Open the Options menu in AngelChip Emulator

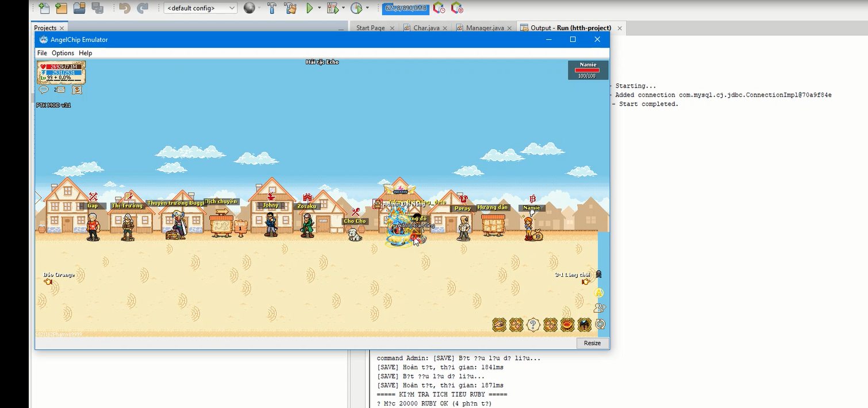[63, 53]
